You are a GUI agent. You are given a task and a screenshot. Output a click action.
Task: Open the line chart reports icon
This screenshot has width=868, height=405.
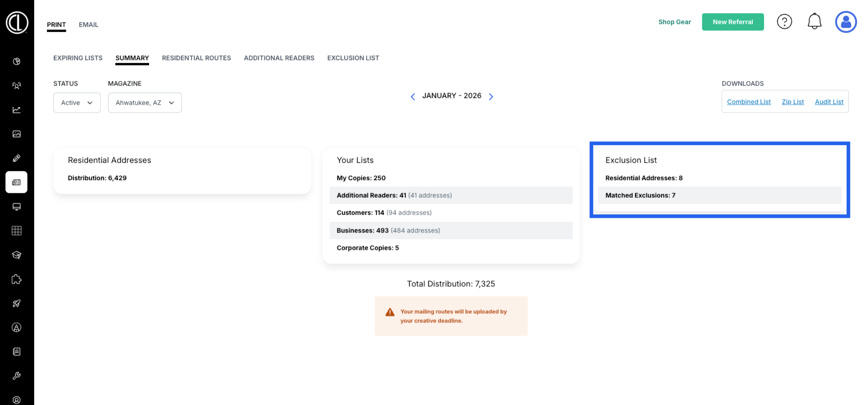click(17, 110)
